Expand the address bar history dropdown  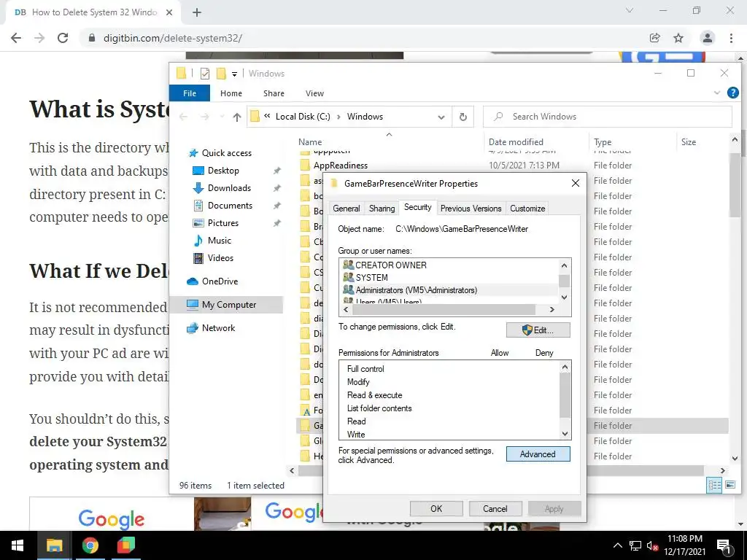tap(441, 117)
